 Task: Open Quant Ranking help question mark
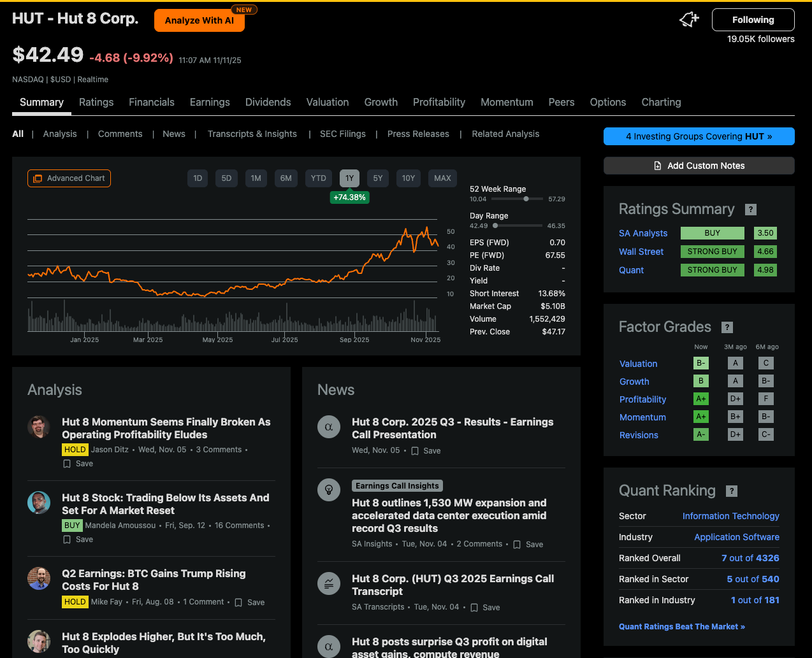732,491
